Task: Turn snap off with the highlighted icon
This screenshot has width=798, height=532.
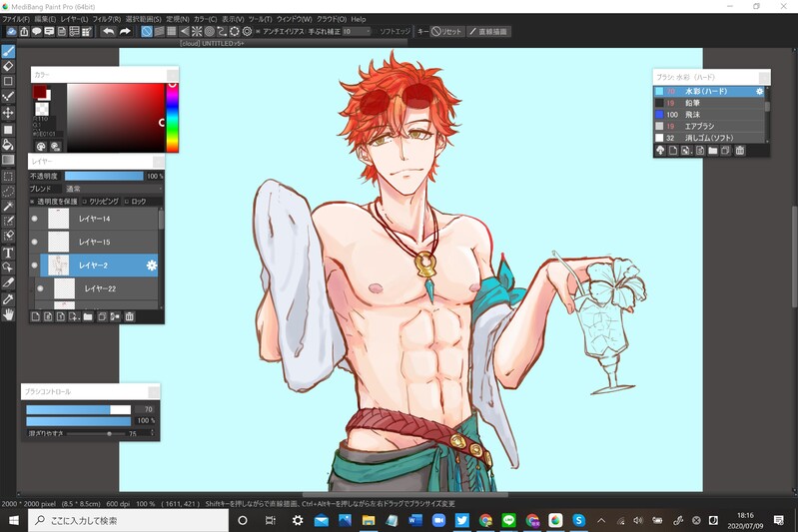Action: [x=147, y=32]
